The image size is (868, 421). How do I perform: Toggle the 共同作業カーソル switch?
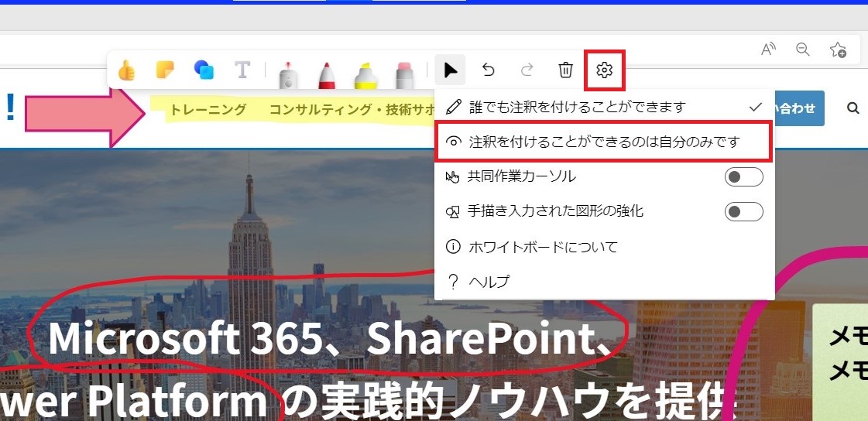[x=744, y=177]
